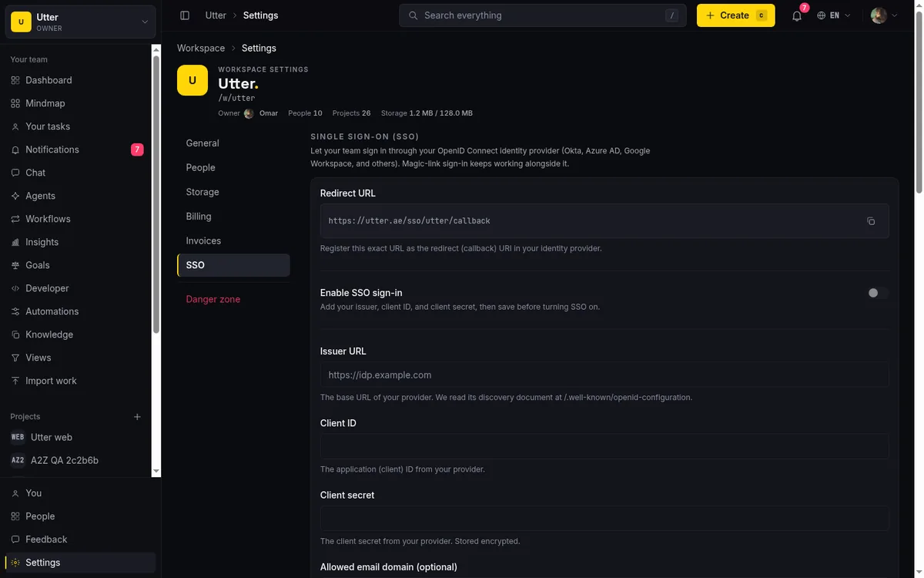
Task: Open the Utter workspace switcher dropdown
Action: tap(81, 22)
